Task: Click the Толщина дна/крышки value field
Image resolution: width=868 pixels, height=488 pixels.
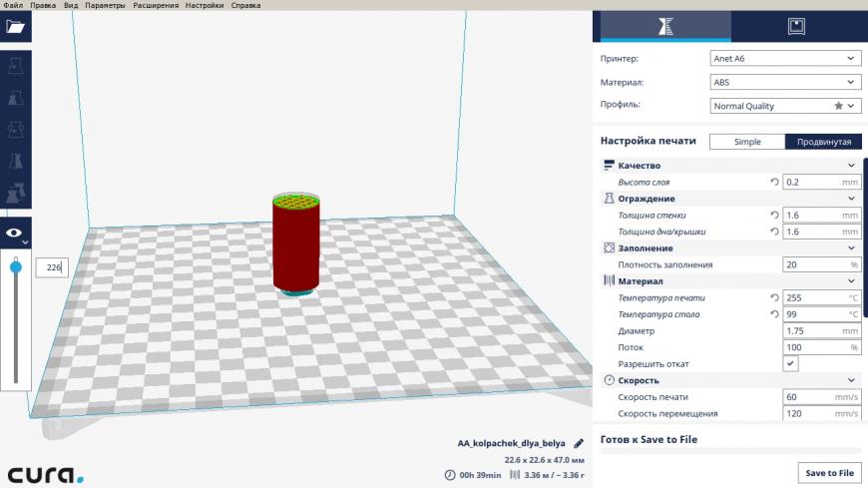Action: [821, 232]
